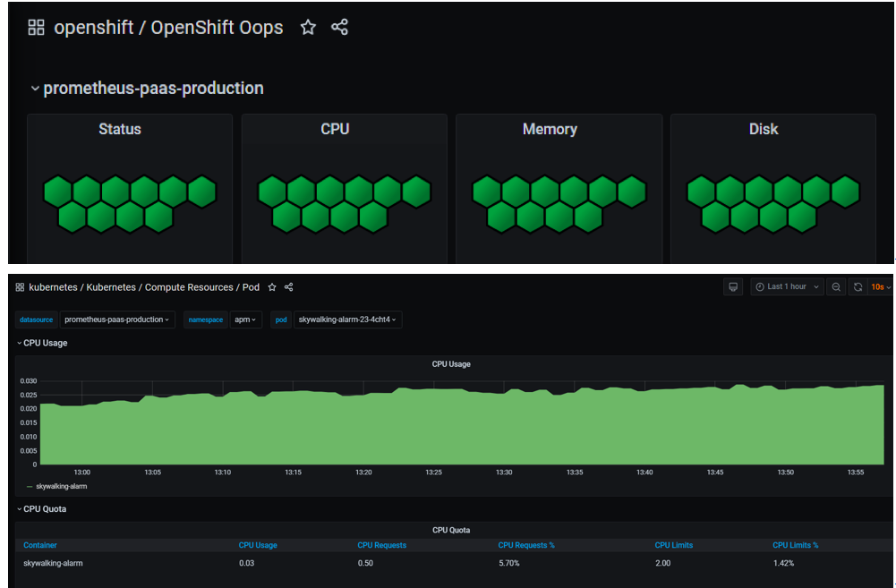Refresh the dashboard
The height and width of the screenshot is (588, 896).
[858, 287]
